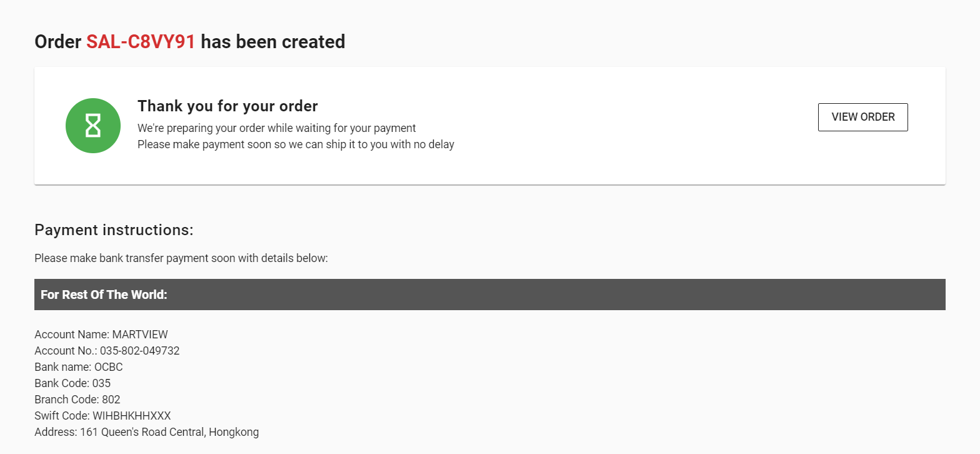Click the account number 035-802-049732
Viewport: 980px width, 454px height.
point(139,351)
